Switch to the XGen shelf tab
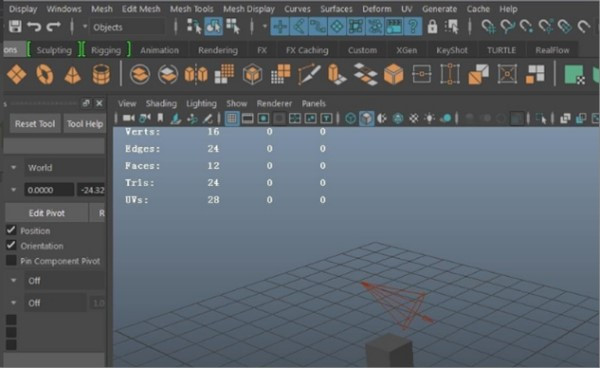Viewport: 600px width, 368px height. click(406, 50)
